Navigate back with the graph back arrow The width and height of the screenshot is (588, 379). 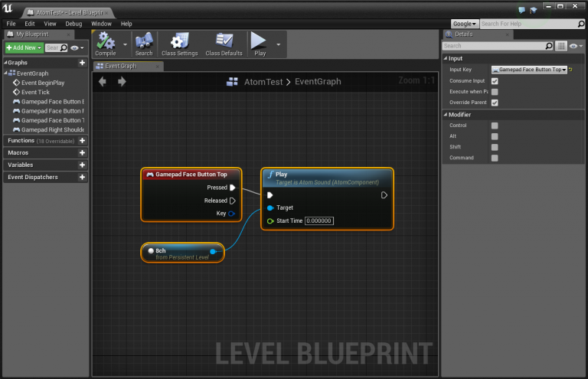click(103, 81)
